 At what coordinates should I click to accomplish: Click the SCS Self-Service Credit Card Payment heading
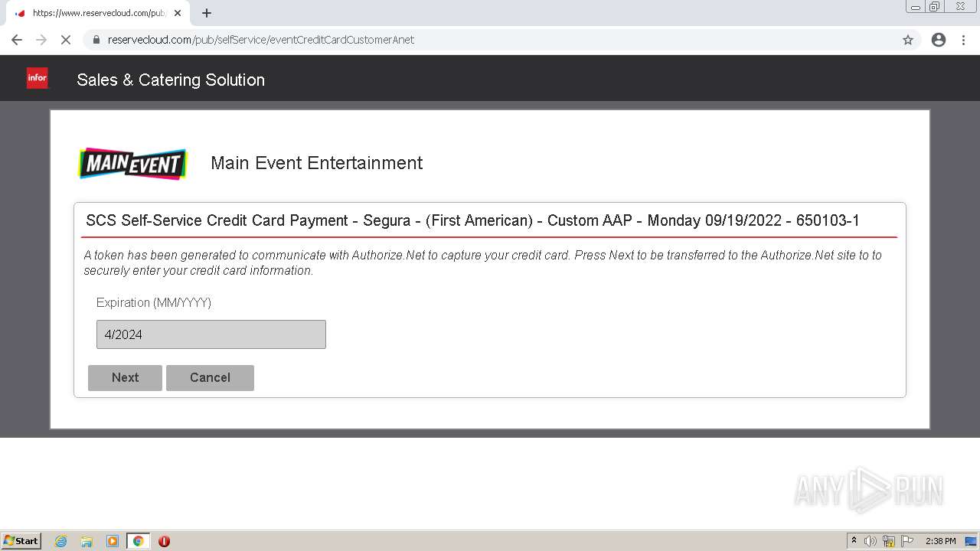[x=472, y=220]
